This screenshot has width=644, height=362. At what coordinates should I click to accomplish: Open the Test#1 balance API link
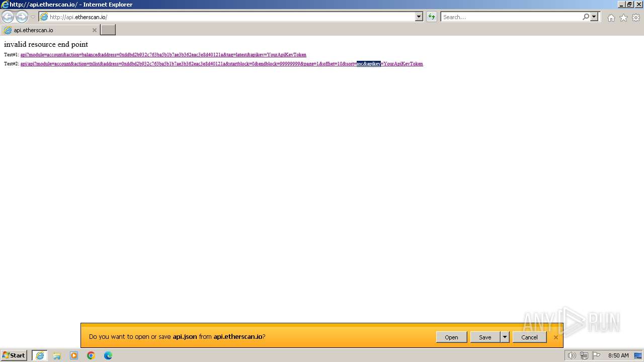click(163, 54)
